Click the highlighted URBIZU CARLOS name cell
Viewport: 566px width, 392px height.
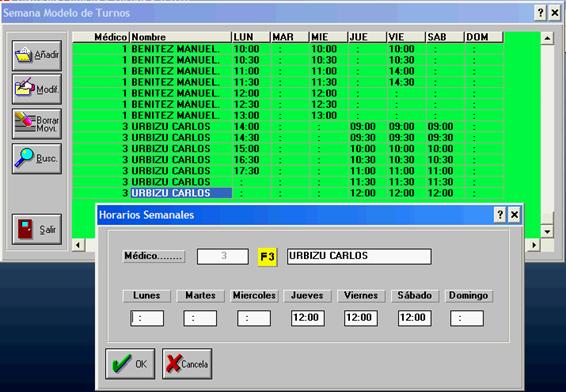pyautogui.click(x=181, y=193)
